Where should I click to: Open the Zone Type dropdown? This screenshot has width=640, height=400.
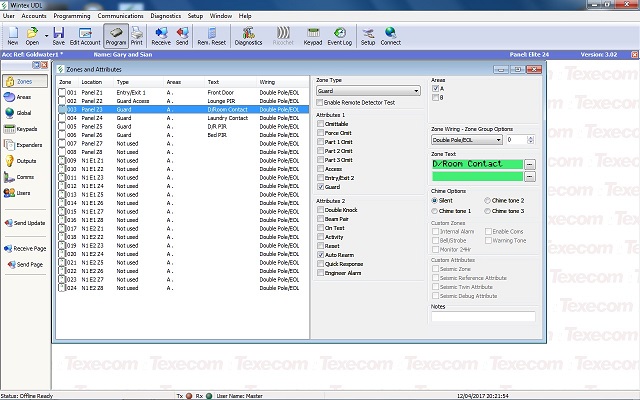[415, 91]
